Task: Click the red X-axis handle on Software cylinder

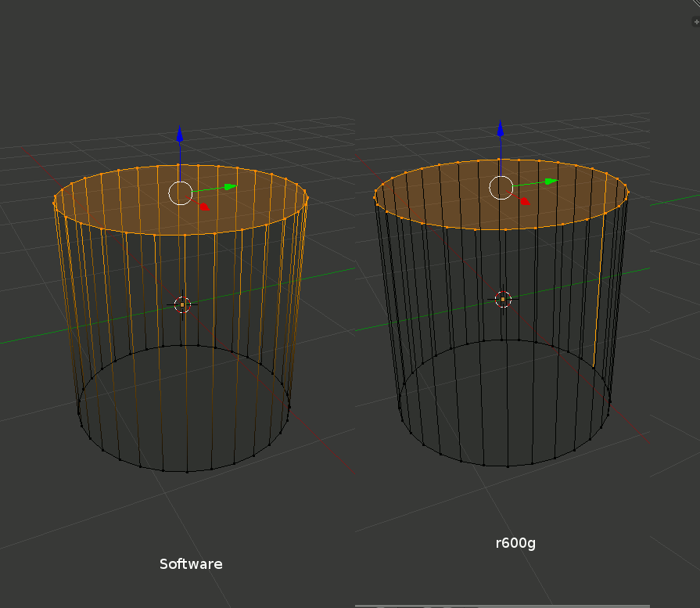Action: [x=204, y=207]
